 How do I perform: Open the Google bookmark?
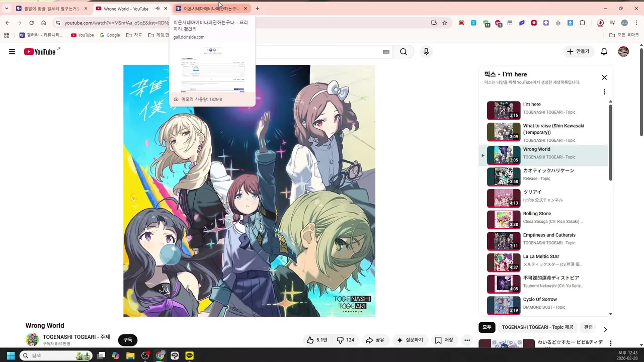point(110,35)
